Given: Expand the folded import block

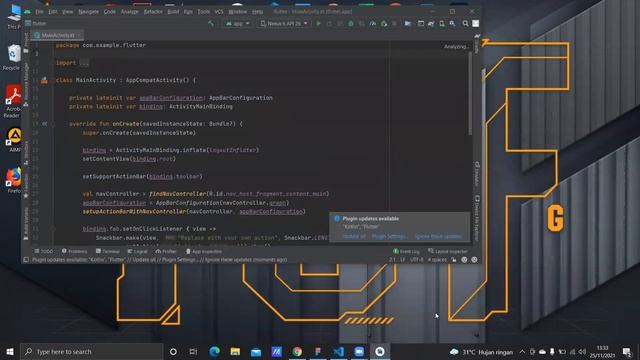Looking at the screenshot, I should tap(84, 63).
